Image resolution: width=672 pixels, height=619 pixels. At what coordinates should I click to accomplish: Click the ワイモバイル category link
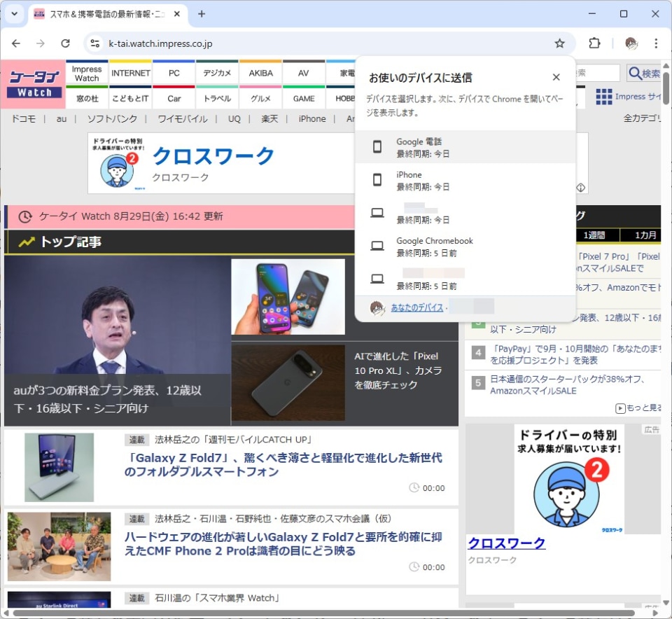pyautogui.click(x=183, y=119)
